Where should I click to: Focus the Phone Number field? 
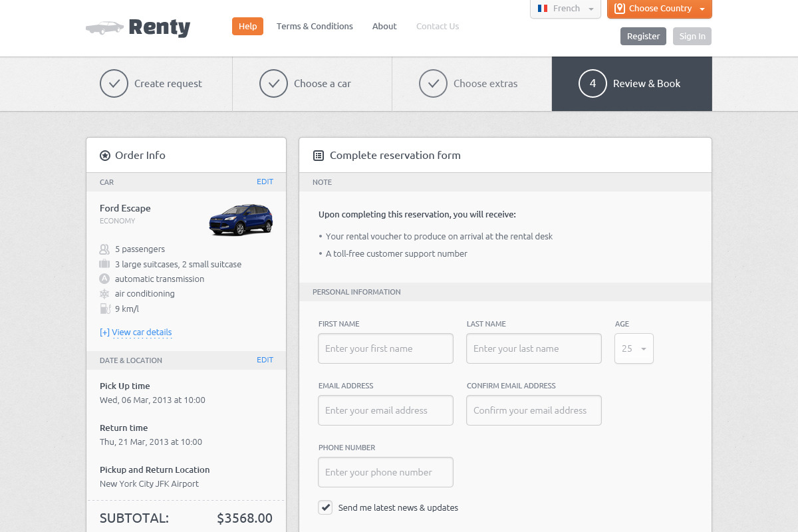click(x=386, y=472)
